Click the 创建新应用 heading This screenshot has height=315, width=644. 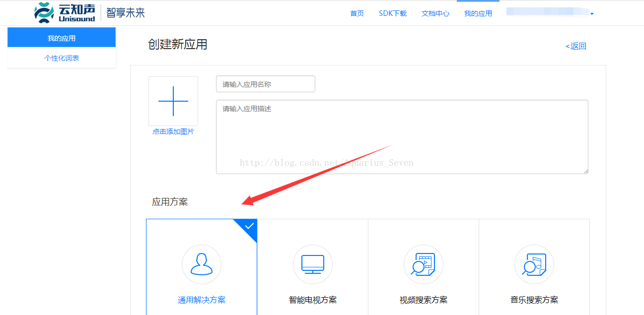[x=178, y=45]
